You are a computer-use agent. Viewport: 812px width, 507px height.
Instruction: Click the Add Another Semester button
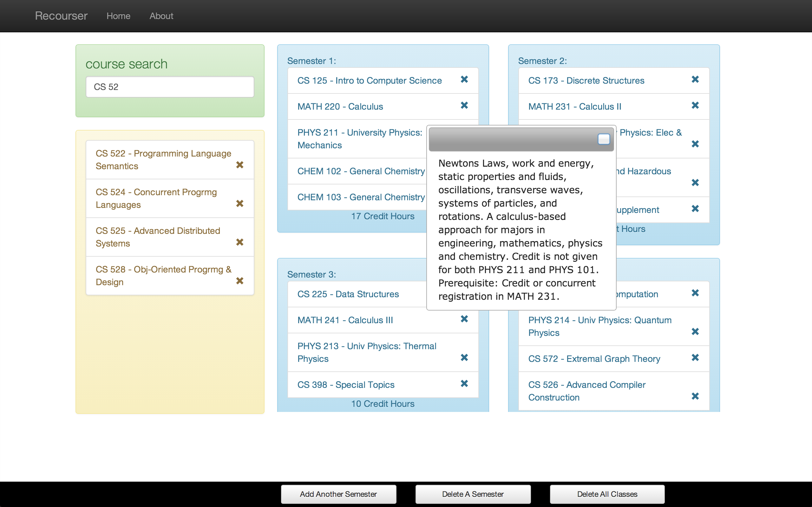[338, 494]
